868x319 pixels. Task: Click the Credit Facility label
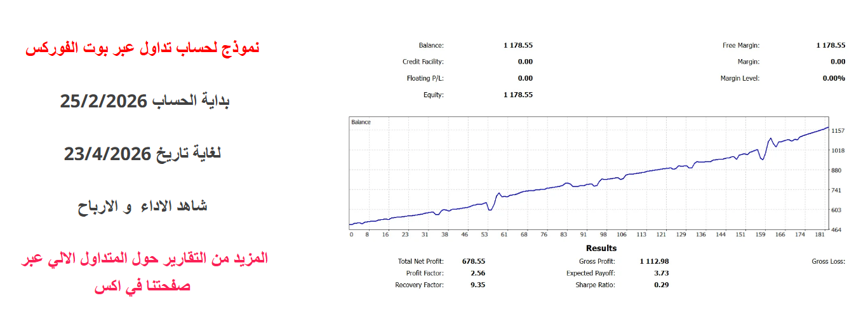point(423,62)
